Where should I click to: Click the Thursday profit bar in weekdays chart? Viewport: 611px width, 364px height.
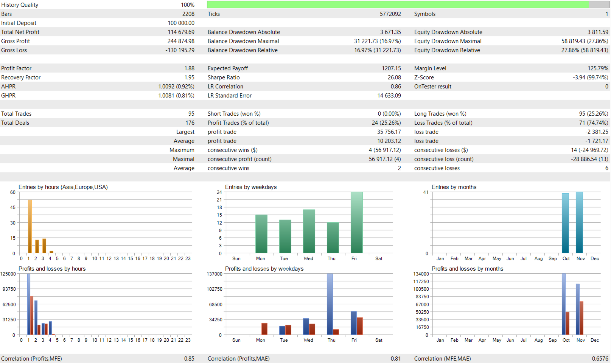click(x=330, y=304)
